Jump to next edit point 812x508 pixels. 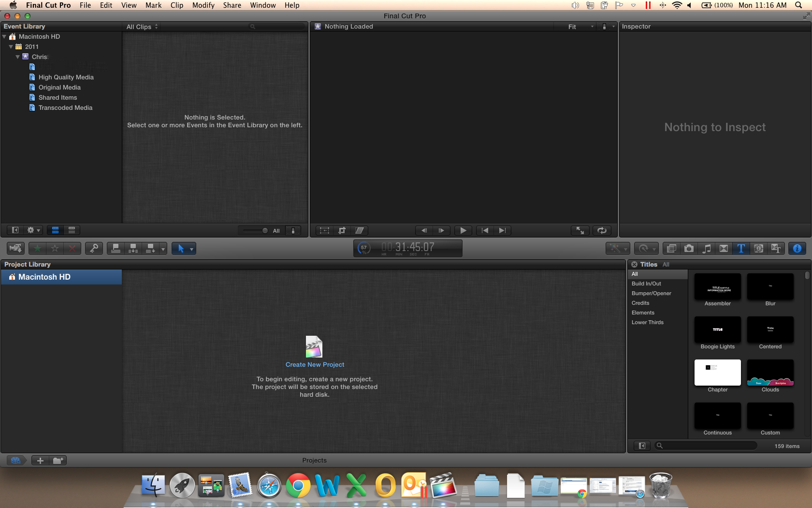[502, 230]
